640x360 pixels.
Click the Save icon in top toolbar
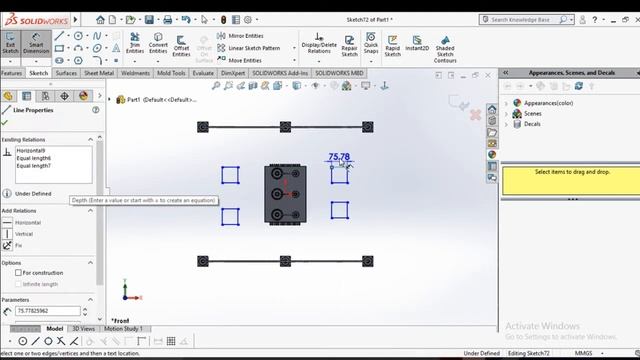pyautogui.click(x=149, y=20)
